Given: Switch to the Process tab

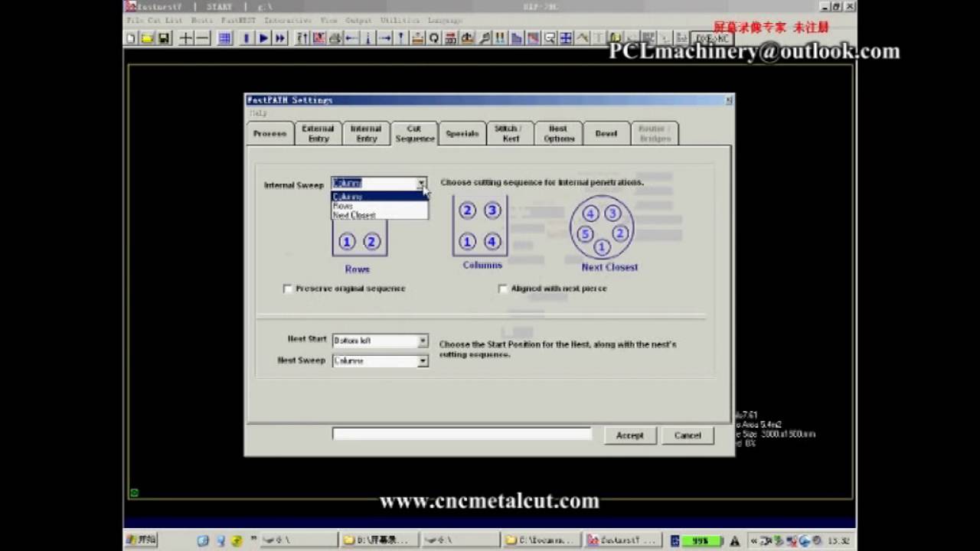Looking at the screenshot, I should point(270,133).
